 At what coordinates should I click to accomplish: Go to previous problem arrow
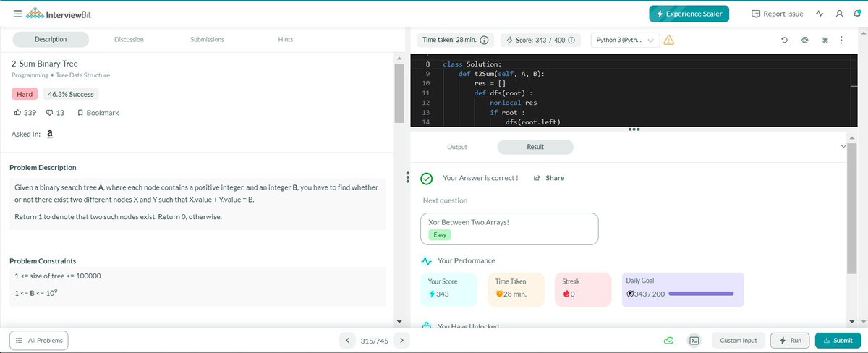click(x=348, y=340)
